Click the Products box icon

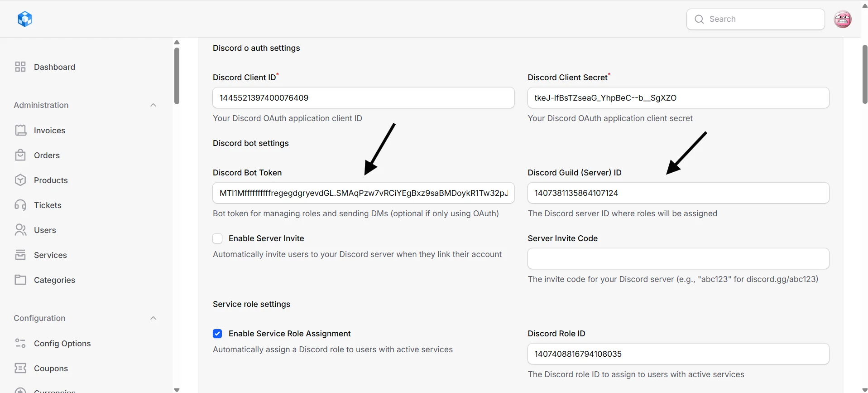point(20,180)
